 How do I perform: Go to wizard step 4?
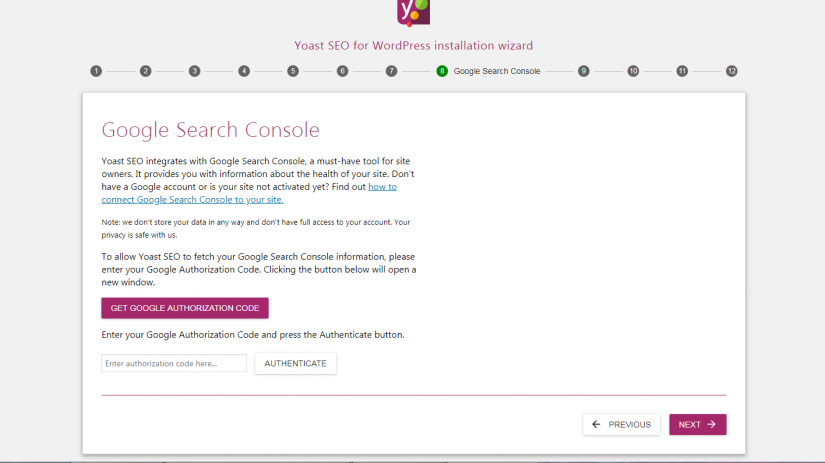244,71
